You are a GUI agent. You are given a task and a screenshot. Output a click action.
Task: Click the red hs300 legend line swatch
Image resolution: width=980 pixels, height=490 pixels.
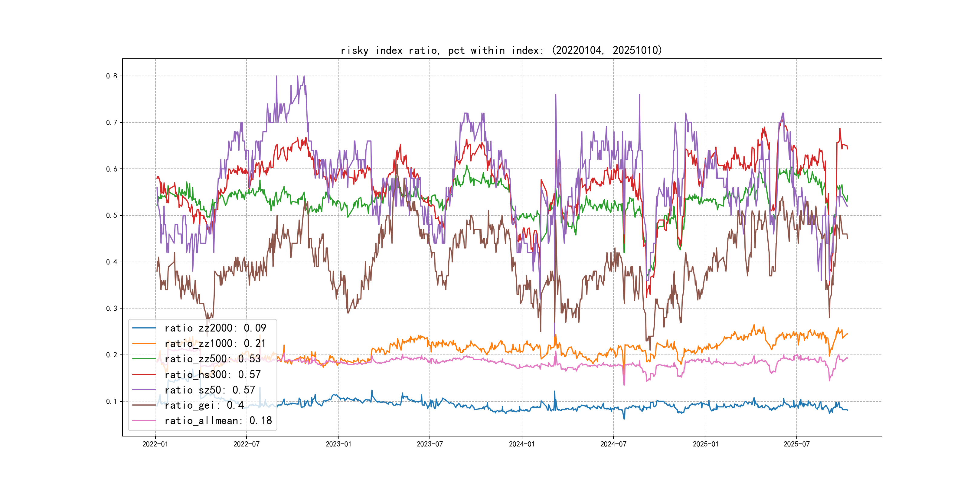[x=144, y=374]
